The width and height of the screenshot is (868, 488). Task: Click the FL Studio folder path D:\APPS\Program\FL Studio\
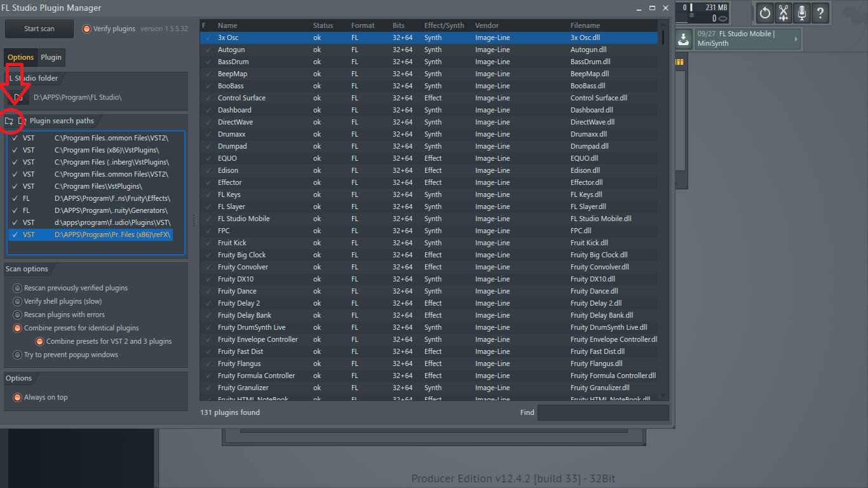(x=78, y=97)
